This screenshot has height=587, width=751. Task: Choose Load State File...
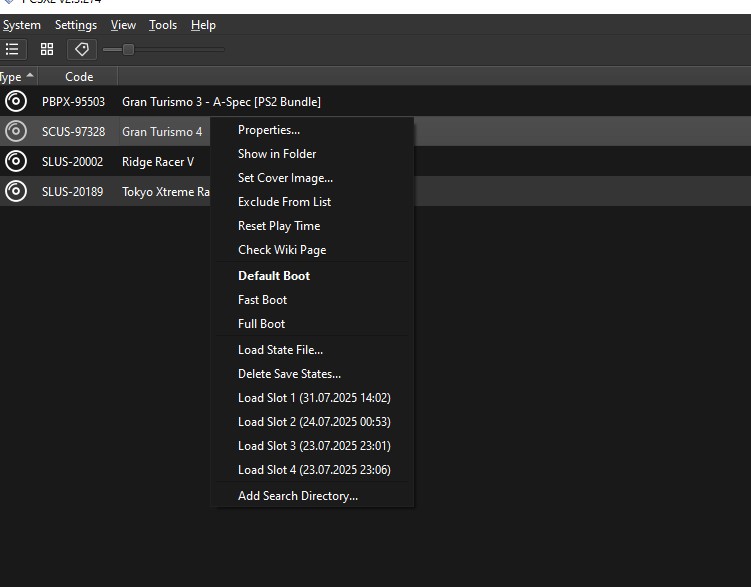[312, 350]
